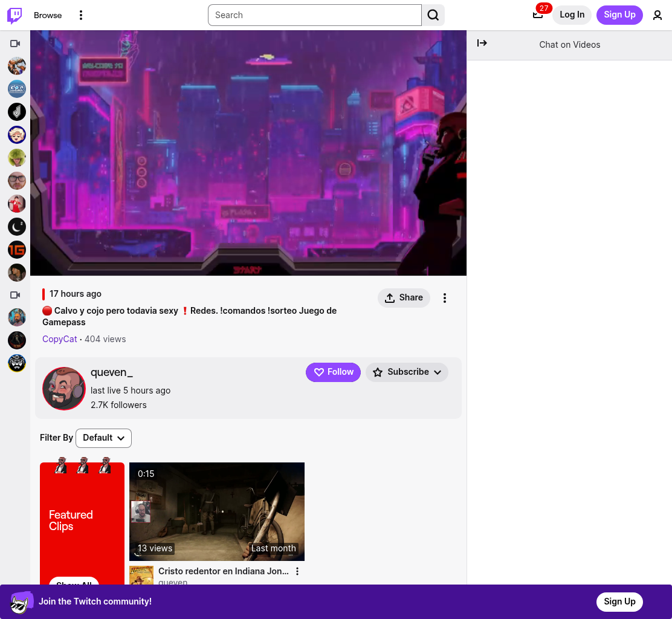Open the CopyCat category link
This screenshot has width=672, height=619.
[60, 339]
